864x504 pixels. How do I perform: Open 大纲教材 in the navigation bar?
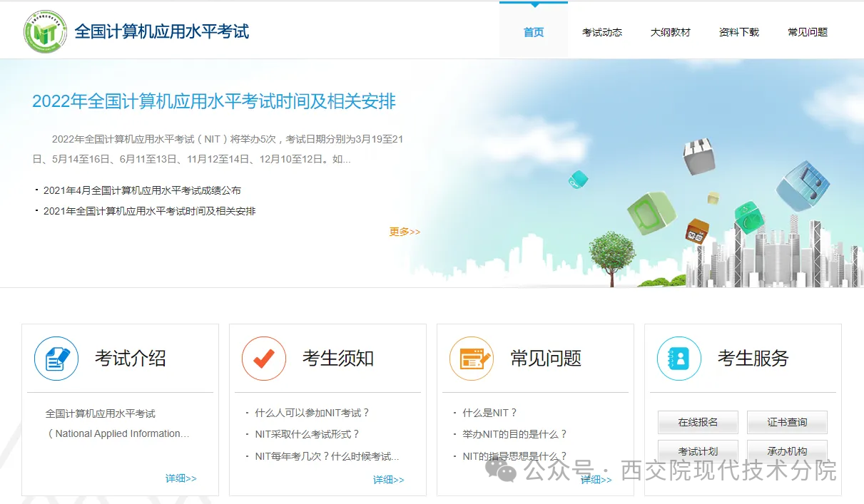click(x=671, y=32)
